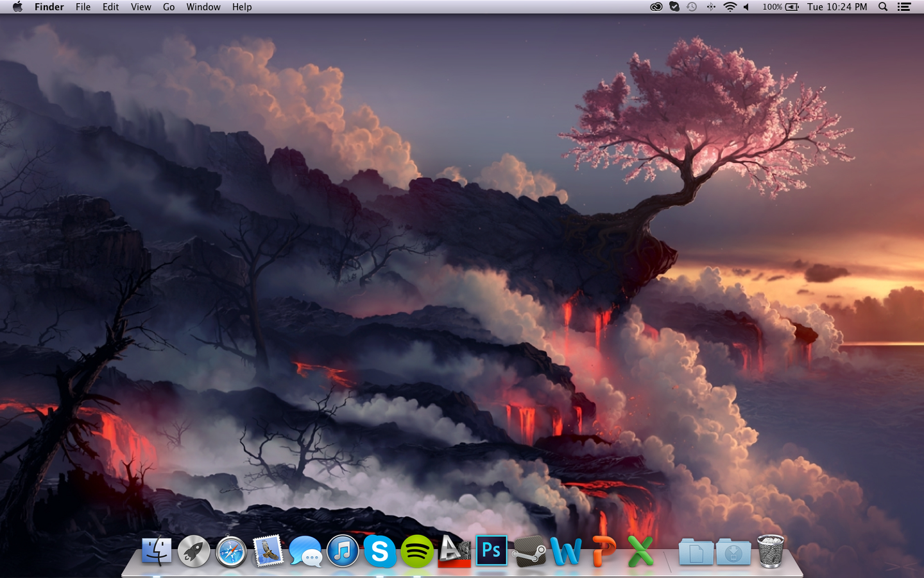Open battery 100% status menu
924x578 pixels.
click(780, 7)
